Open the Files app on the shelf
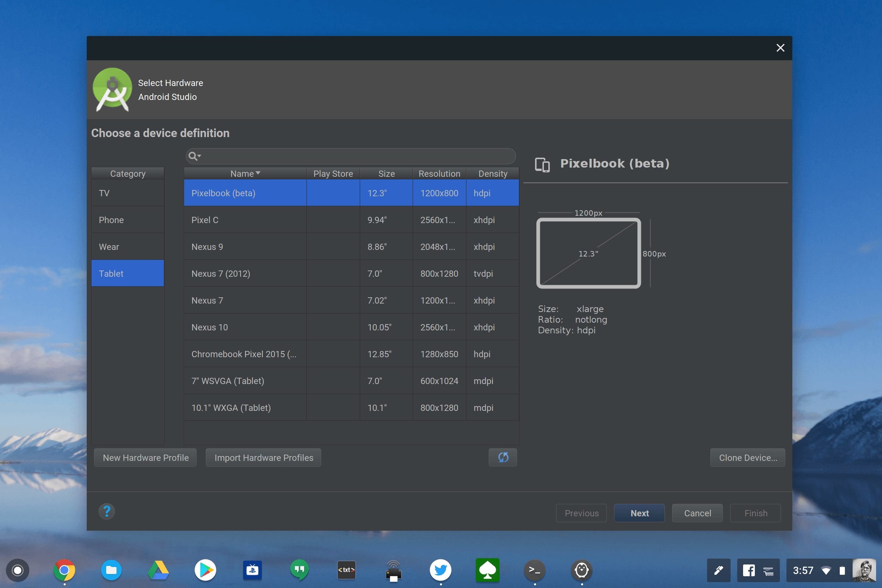Viewport: 882px width, 588px height. 111,570
